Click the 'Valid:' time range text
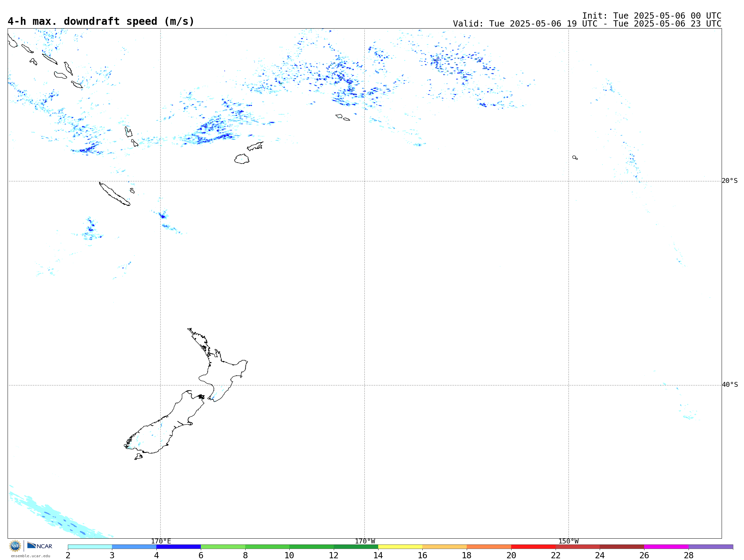This screenshot has height=560, width=744. (x=587, y=24)
